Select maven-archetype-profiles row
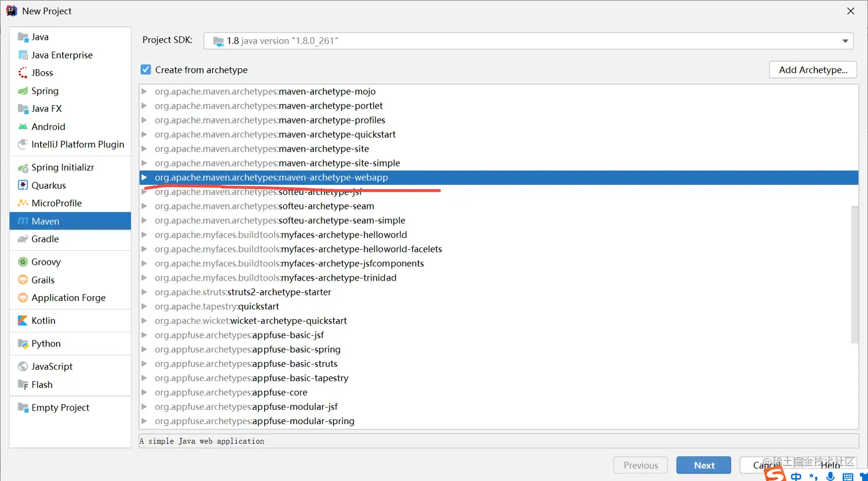The width and height of the screenshot is (868, 481). pyautogui.click(x=499, y=120)
